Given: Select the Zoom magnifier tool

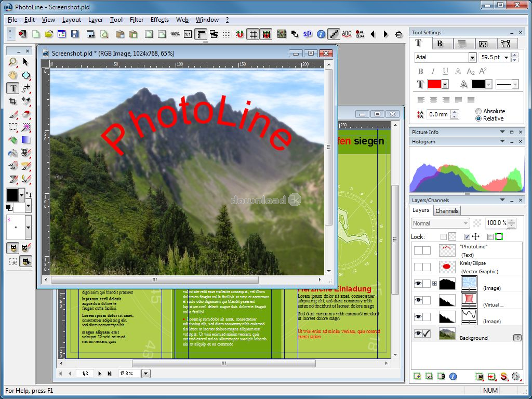Looking at the screenshot, I should tap(13, 62).
